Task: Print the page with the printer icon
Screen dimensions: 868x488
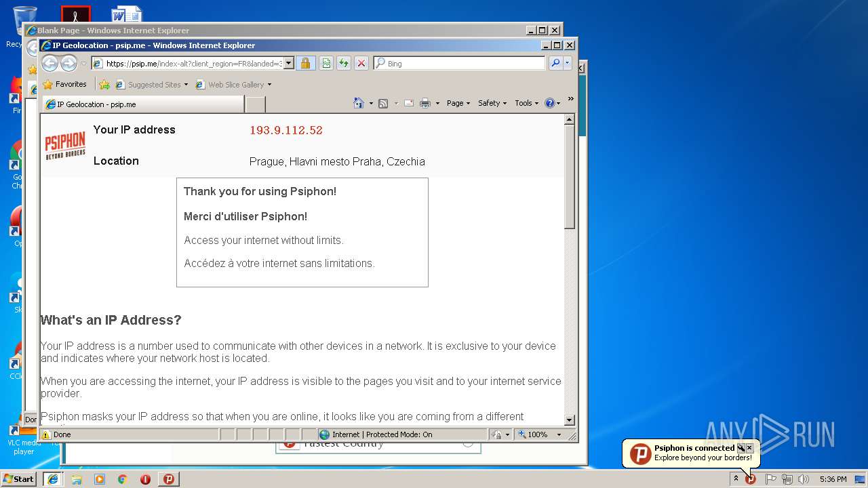Action: coord(425,103)
